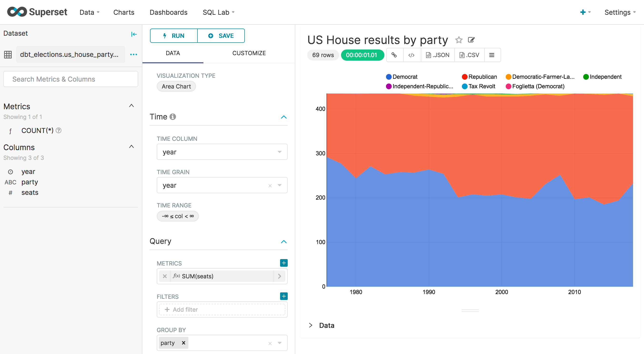Image resolution: width=644 pixels, height=354 pixels.
Task: Open dataset options three-dot menu
Action: (x=134, y=54)
